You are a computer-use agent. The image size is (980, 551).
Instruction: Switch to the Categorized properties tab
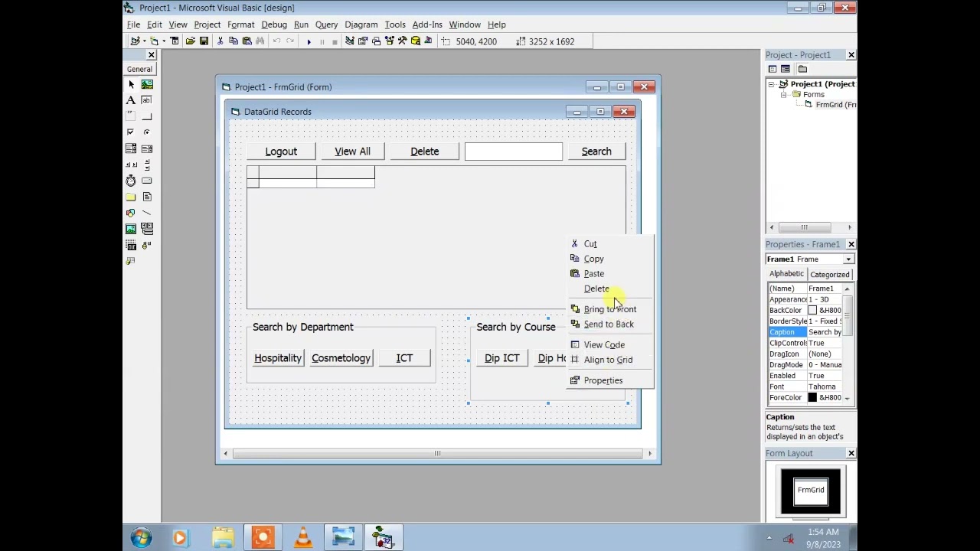coord(830,275)
